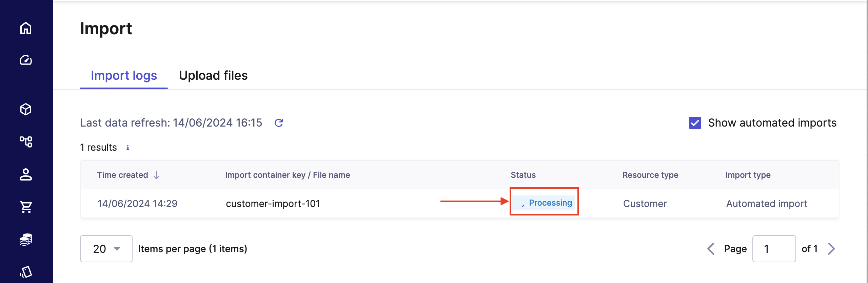
Task: Open the Products box icon in sidebar
Action: point(26,109)
